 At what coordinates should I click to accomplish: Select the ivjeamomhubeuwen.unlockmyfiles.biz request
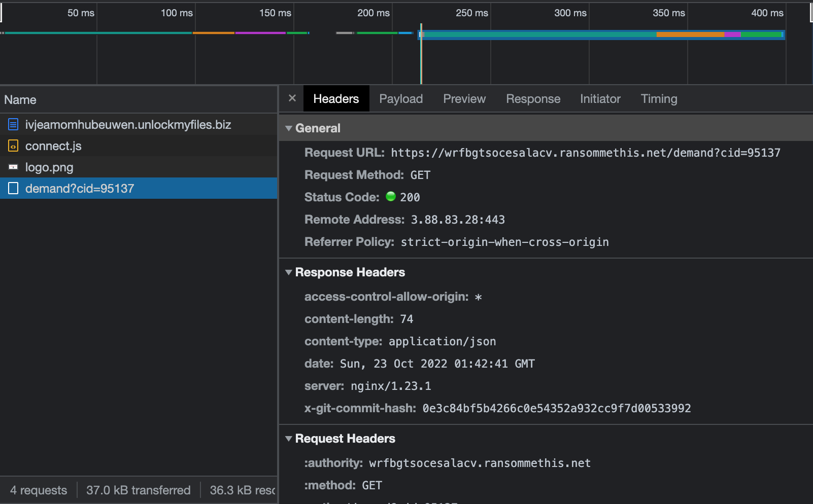click(x=139, y=124)
